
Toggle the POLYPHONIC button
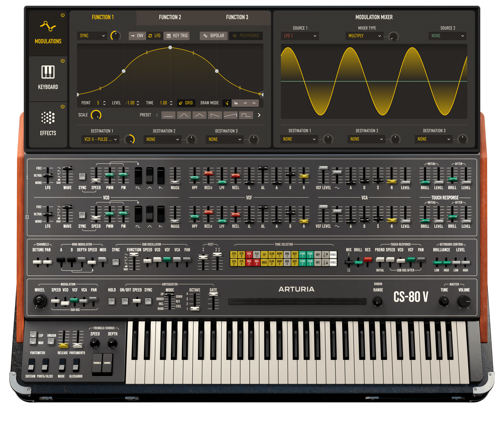tap(246, 36)
